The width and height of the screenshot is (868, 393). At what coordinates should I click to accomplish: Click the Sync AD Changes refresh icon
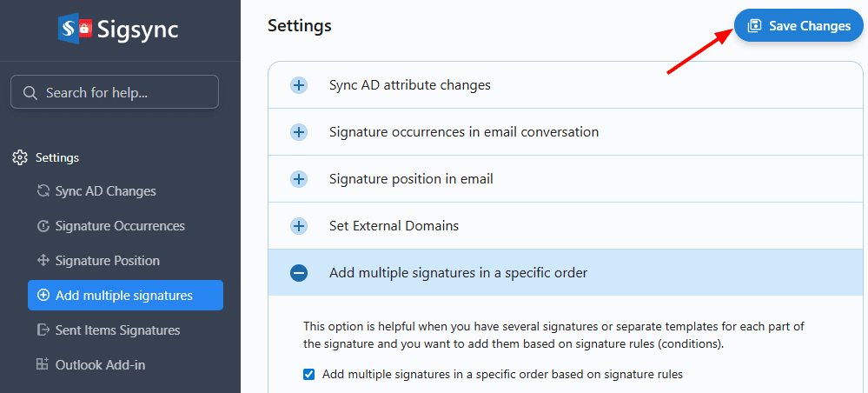43,191
